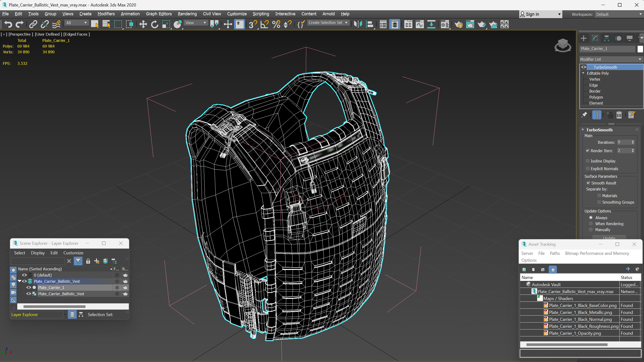
Task: Toggle TurboSmooth modifier eye visibility
Action: coord(583,67)
